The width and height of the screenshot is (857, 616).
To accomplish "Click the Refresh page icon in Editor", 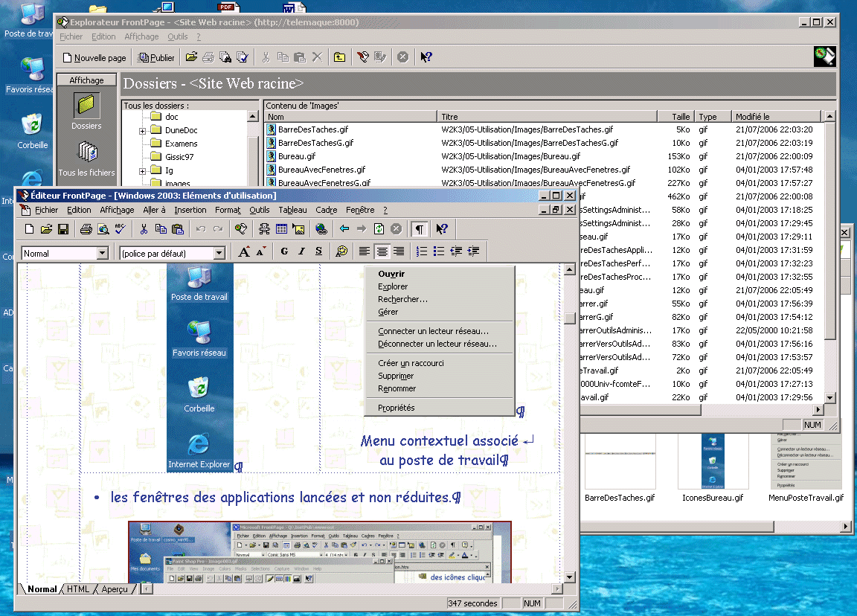I will tap(379, 229).
